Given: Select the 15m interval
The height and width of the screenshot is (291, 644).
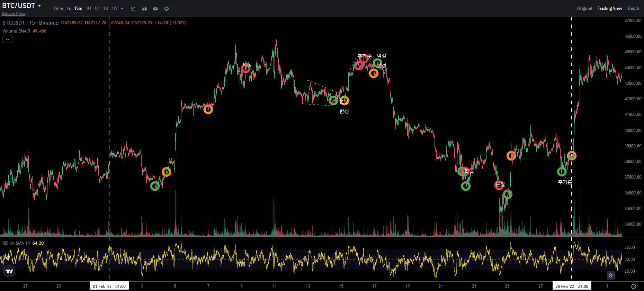Looking at the screenshot, I should tap(78, 8).
